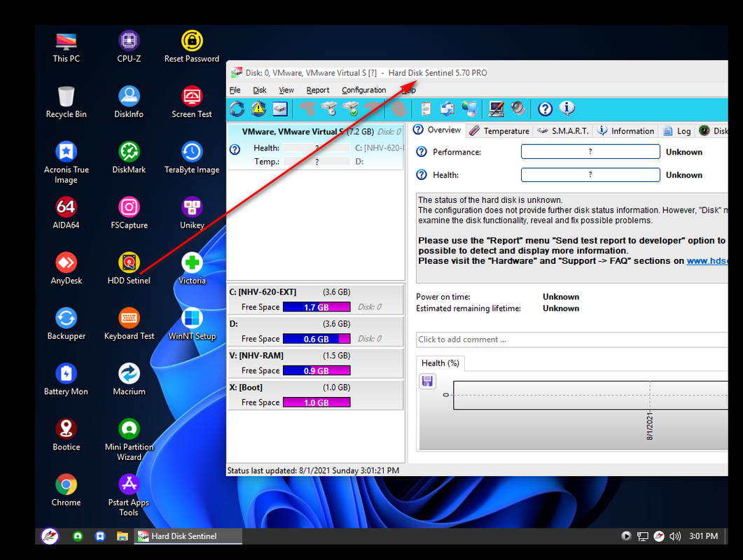Click the yellow warning refresh icon in toolbar
The image size is (743, 560).
pyautogui.click(x=258, y=109)
